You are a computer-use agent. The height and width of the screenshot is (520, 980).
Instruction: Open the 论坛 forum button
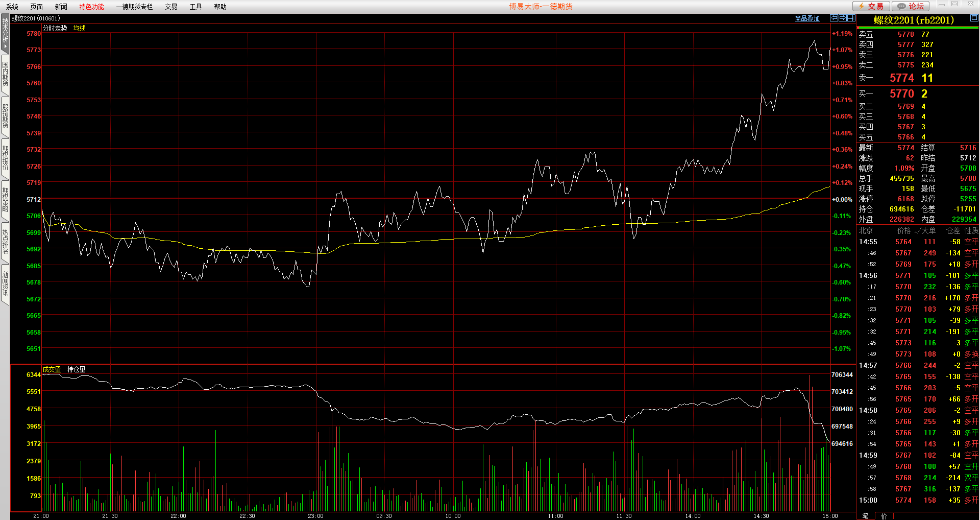(x=911, y=6)
